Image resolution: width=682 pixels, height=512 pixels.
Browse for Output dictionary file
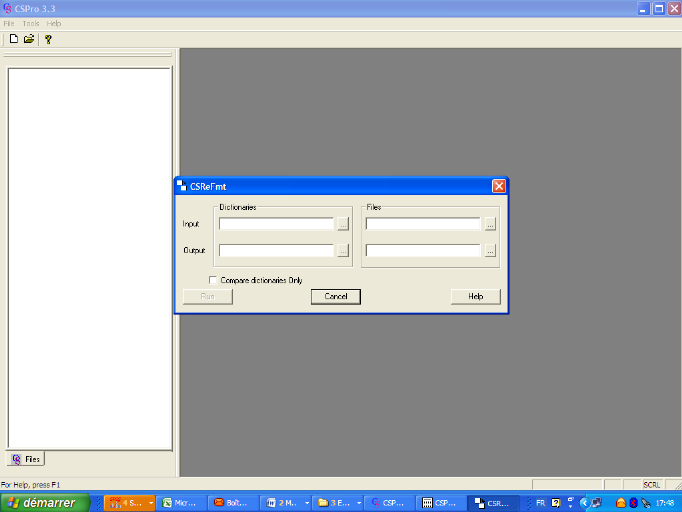pyautogui.click(x=343, y=251)
